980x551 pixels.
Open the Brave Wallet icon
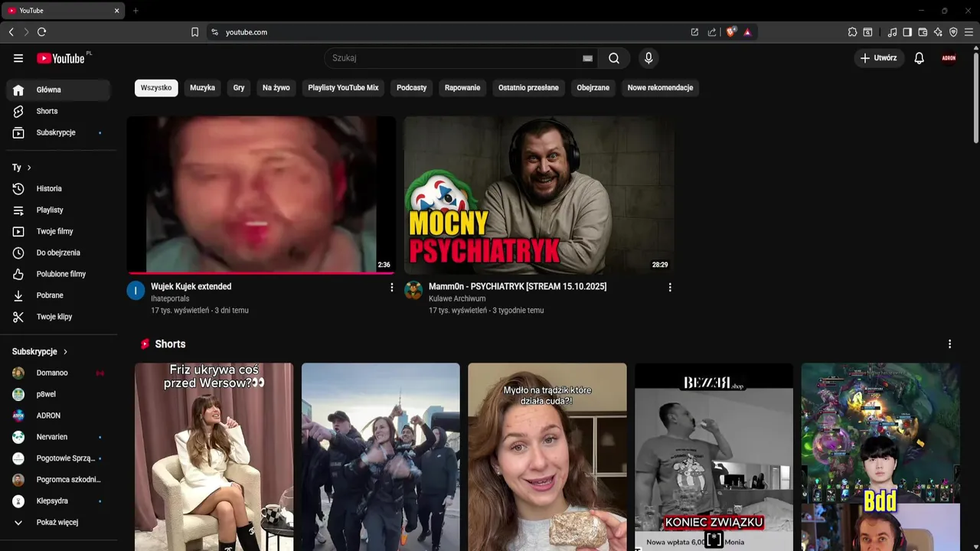(x=923, y=32)
